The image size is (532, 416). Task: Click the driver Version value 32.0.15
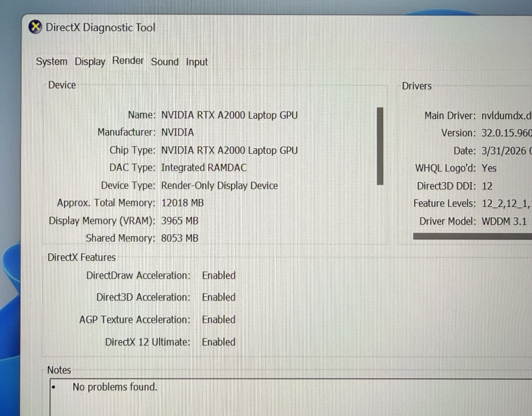coord(507,133)
